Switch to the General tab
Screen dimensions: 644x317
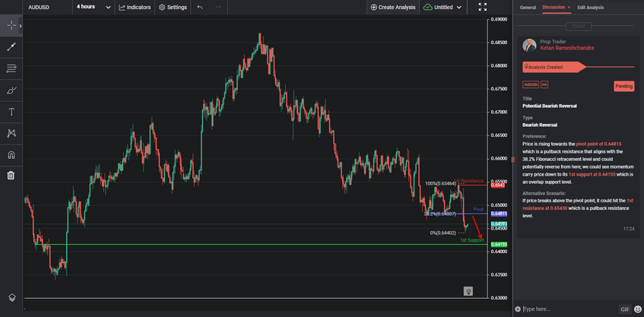[x=528, y=8]
